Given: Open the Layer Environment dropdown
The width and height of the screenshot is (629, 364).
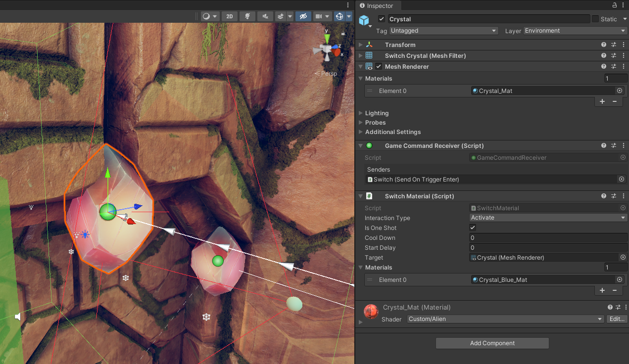Looking at the screenshot, I should point(575,31).
